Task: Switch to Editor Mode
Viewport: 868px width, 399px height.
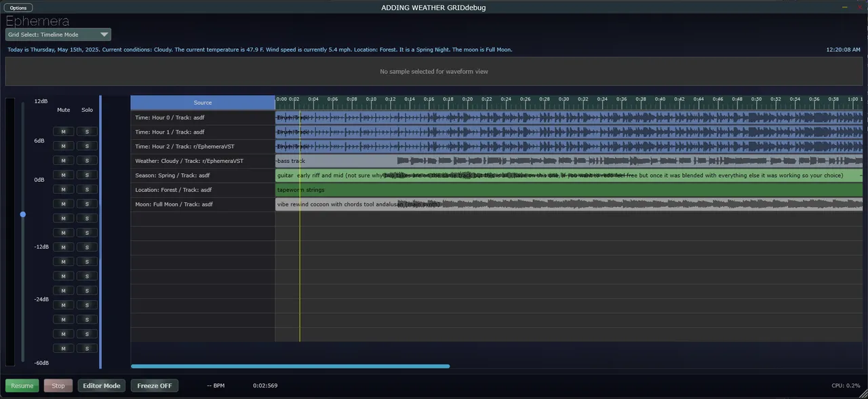Action: pos(101,385)
